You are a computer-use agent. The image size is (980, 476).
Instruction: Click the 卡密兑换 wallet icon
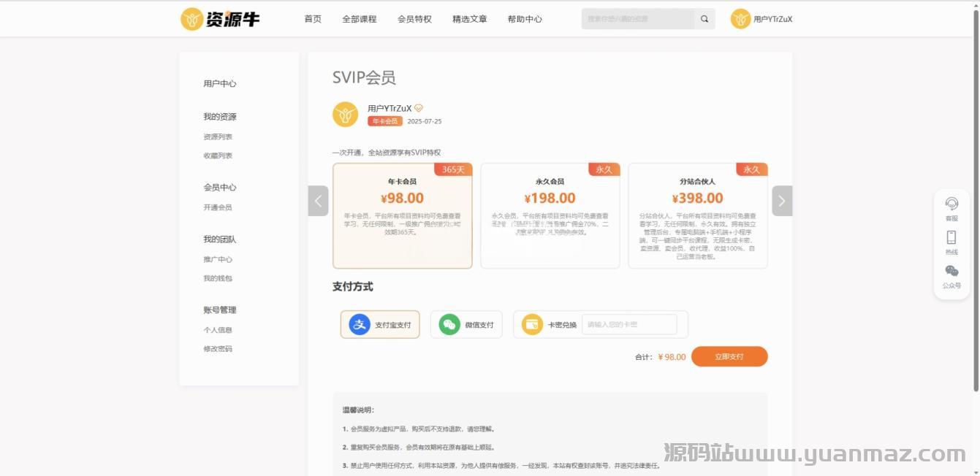pyautogui.click(x=532, y=324)
